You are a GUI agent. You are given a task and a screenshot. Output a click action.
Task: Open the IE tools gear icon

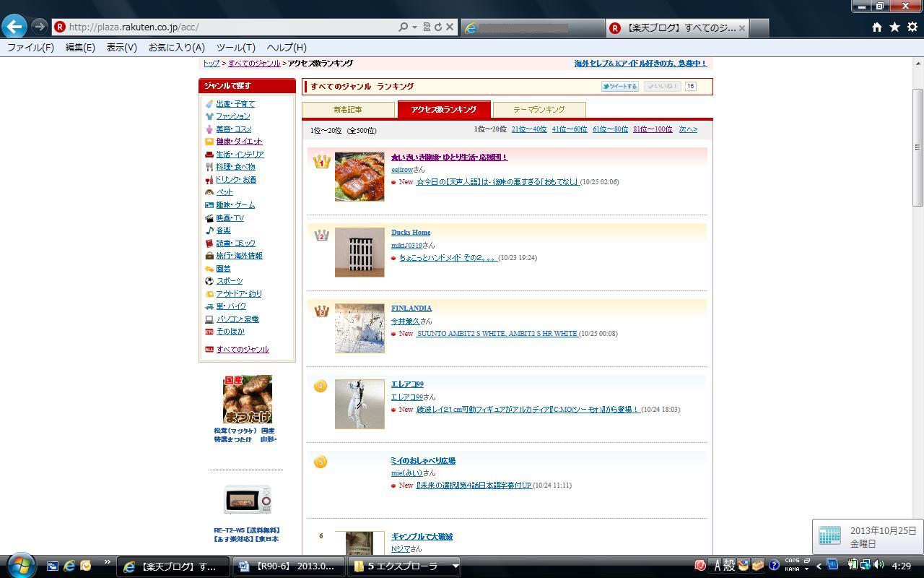point(912,27)
